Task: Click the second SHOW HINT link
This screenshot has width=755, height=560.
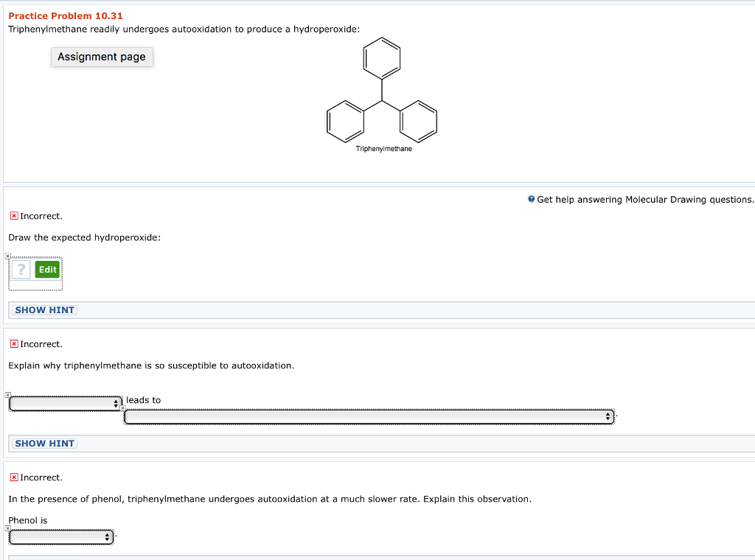Action: (44, 443)
